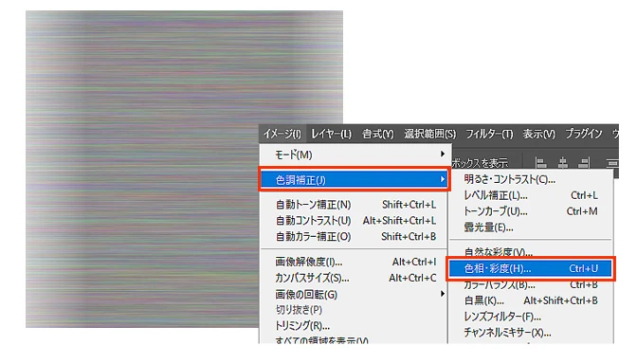
Task: Open トーンカーブ(U)... adjustment
Action: (531, 211)
